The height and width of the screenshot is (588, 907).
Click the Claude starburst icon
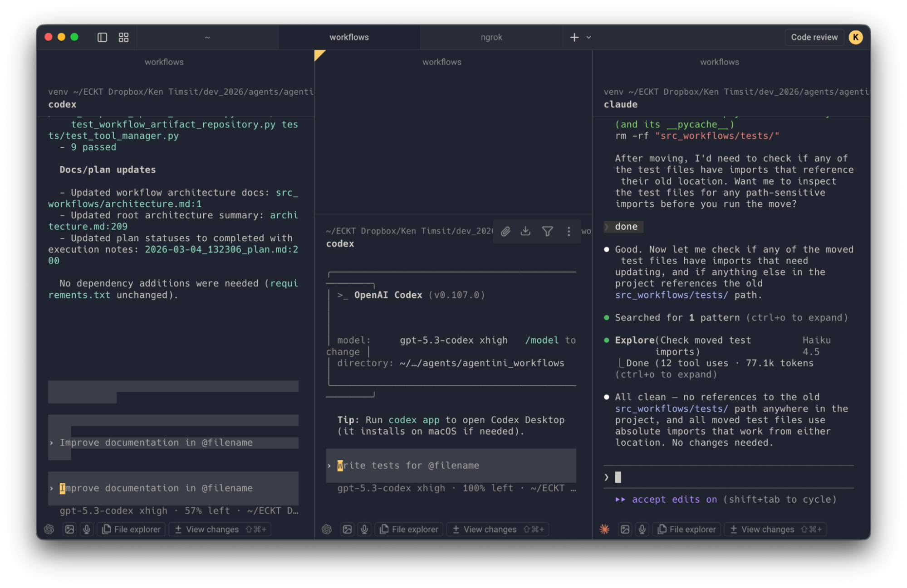click(604, 529)
